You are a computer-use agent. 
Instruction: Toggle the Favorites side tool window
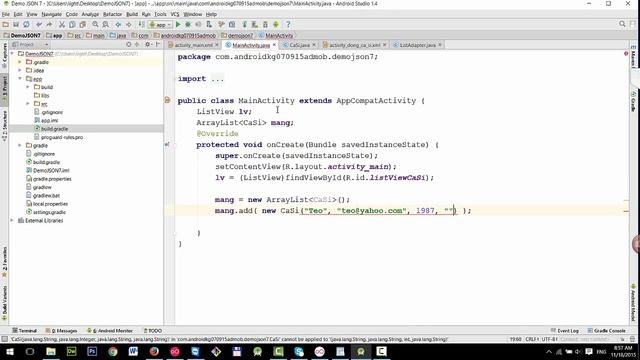4,262
